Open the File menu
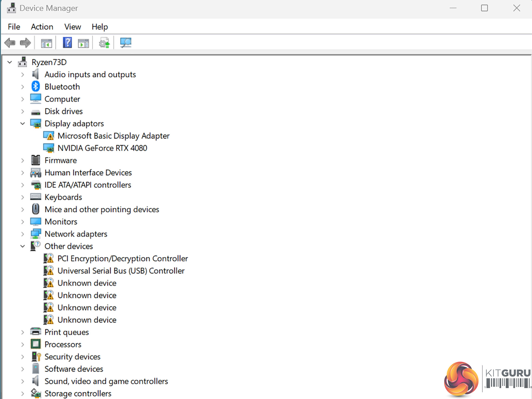Image resolution: width=532 pixels, height=399 pixels. point(14,27)
